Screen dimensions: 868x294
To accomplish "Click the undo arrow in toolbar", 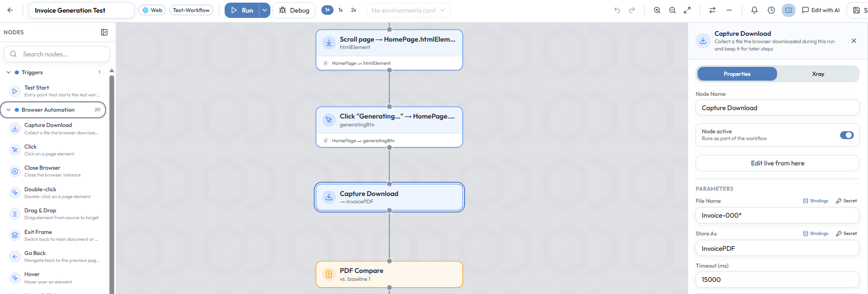I will click(x=617, y=10).
